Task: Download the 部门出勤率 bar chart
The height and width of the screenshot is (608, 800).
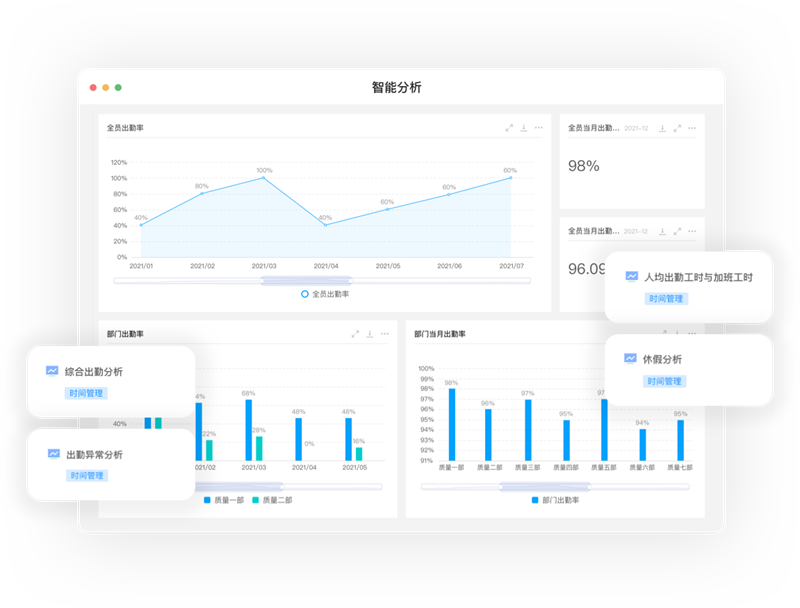Action: point(370,334)
